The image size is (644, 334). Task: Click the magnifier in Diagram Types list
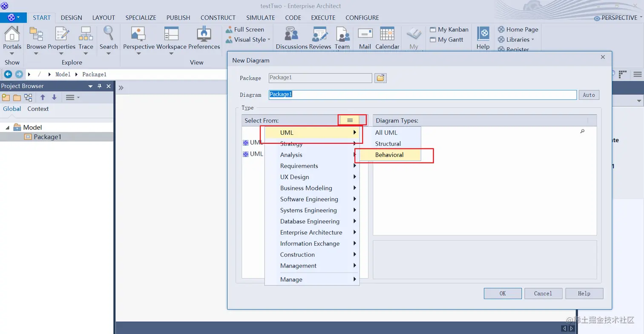click(x=582, y=131)
